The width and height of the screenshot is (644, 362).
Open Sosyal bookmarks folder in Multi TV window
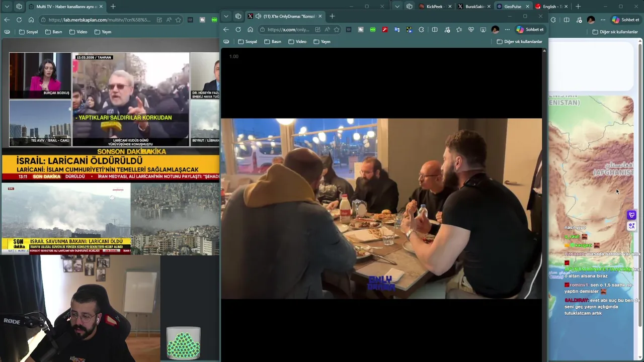tap(28, 32)
